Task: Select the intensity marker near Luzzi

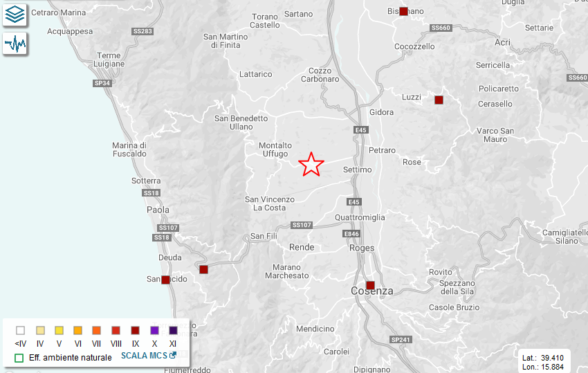Action: pos(439,100)
